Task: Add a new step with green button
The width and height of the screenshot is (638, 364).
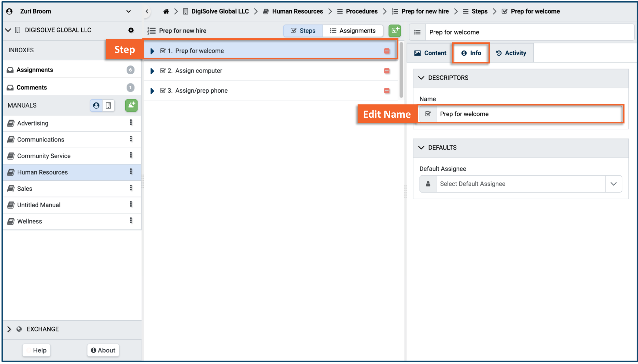Action: tap(395, 31)
